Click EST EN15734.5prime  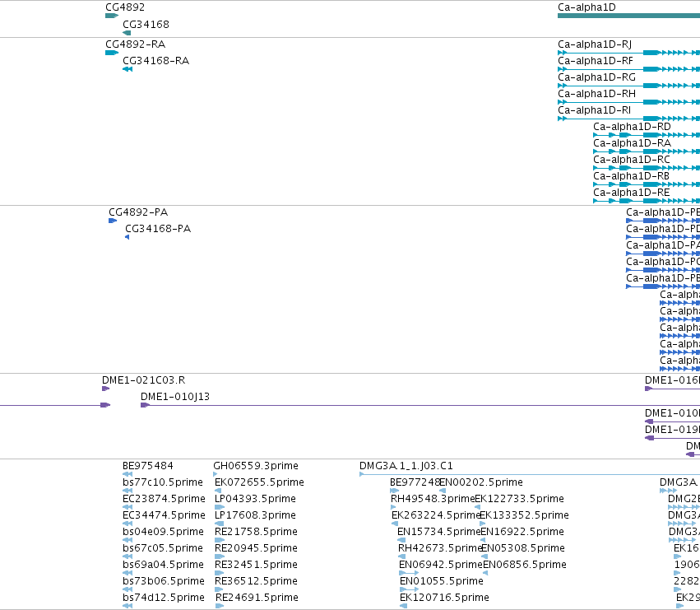439,533
